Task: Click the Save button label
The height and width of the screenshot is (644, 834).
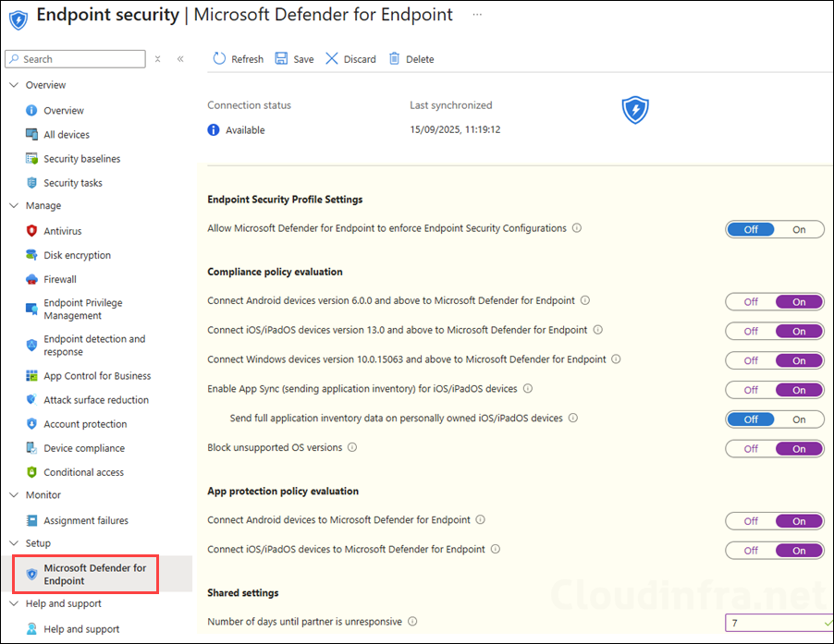Action: click(x=303, y=59)
